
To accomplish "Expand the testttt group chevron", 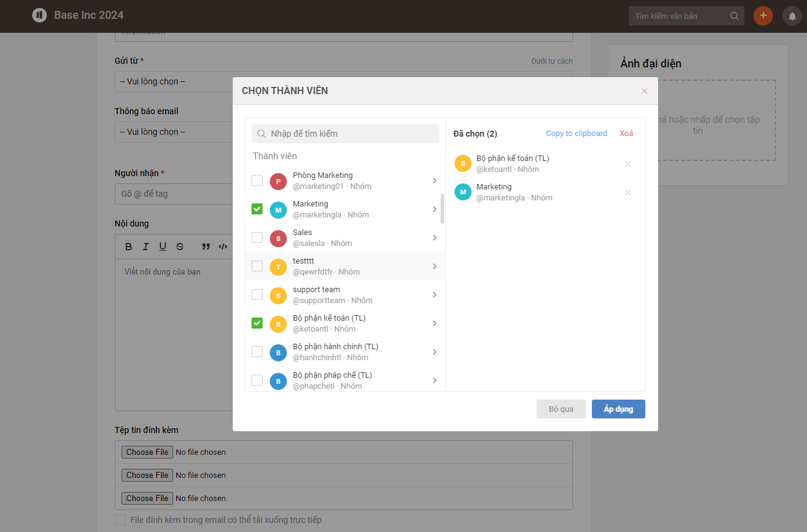I will 434,266.
